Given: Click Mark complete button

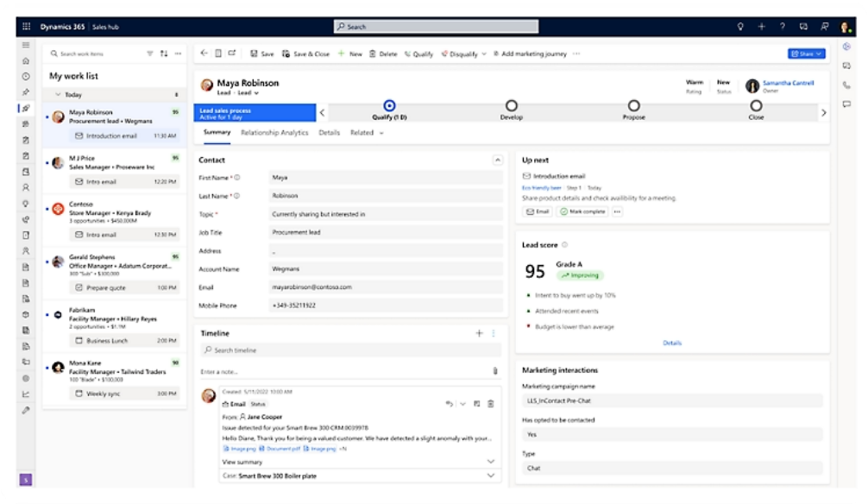Looking at the screenshot, I should click(x=582, y=211).
